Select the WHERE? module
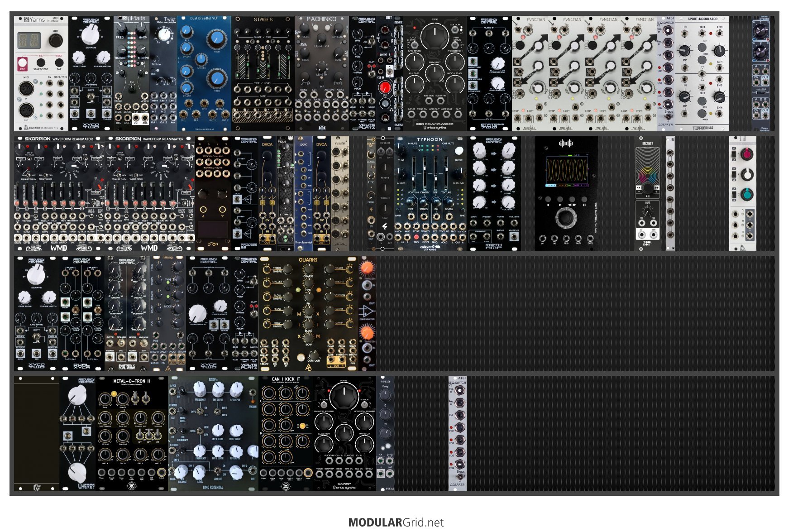The height and width of the screenshot is (532, 793). coord(77,434)
